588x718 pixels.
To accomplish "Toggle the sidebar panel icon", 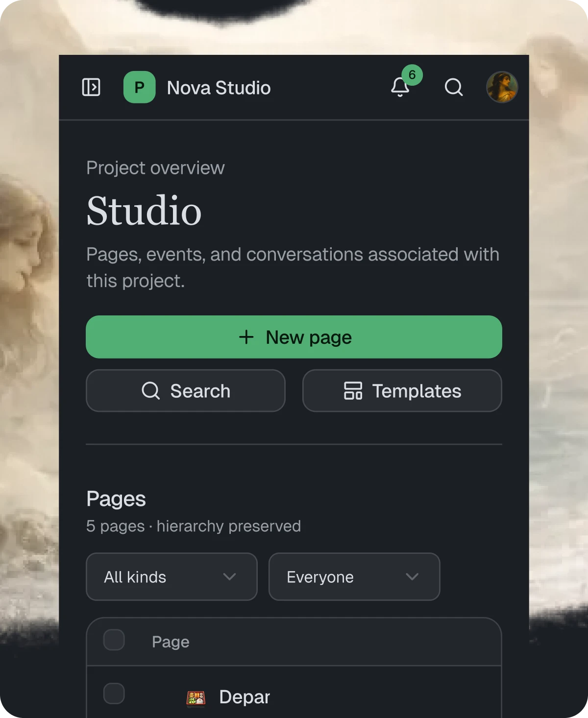I will pos(91,87).
